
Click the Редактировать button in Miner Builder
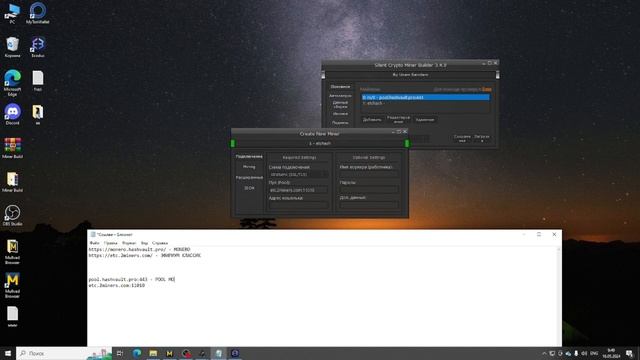click(x=398, y=120)
